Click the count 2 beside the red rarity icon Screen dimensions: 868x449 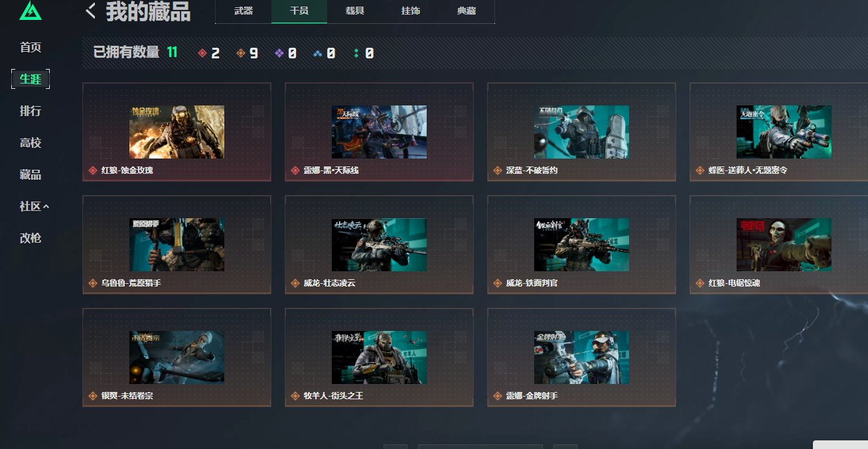pos(215,54)
